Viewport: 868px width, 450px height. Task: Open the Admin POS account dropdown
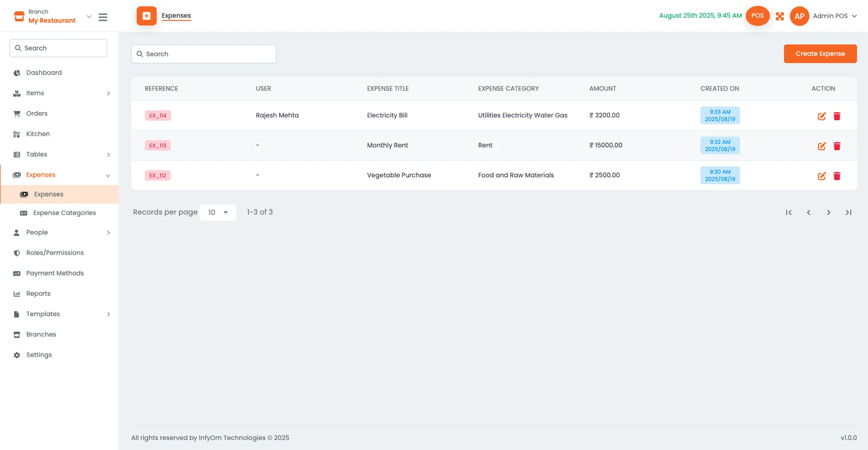coord(835,16)
